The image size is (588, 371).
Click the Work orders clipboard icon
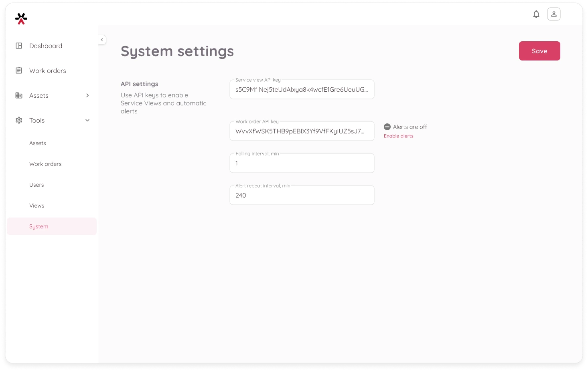pos(19,71)
